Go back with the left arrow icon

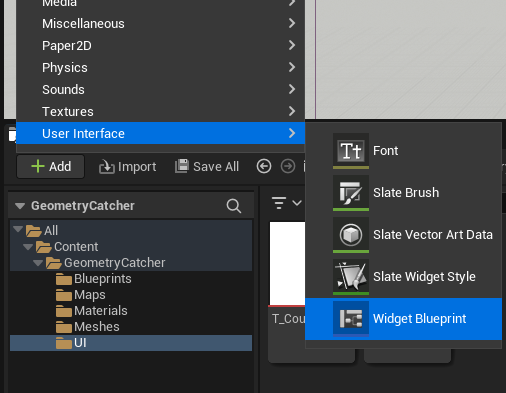point(264,166)
